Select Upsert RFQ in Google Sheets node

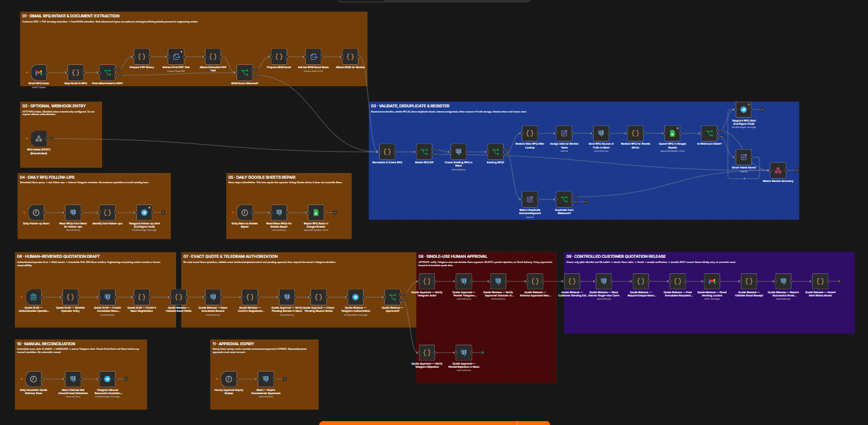[672, 134]
